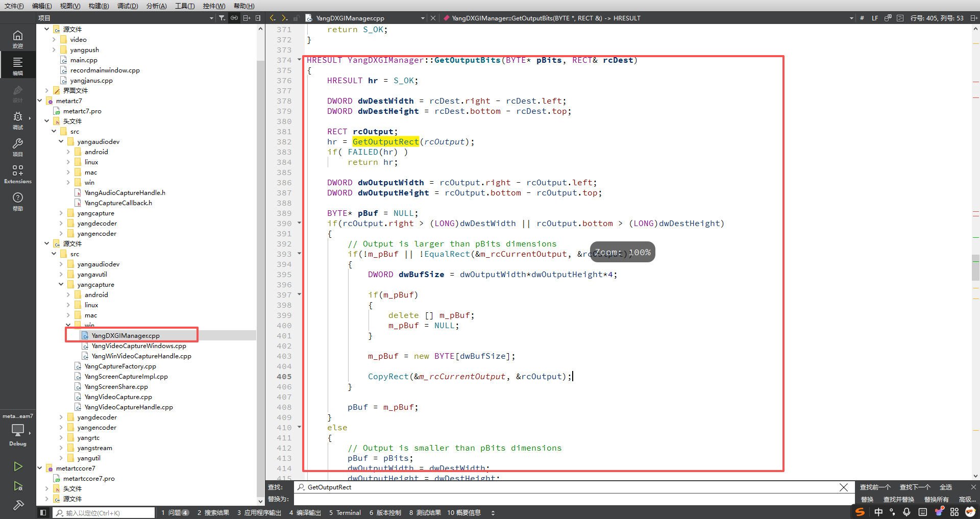Click the hash symbol preprocessor button
The height and width of the screenshot is (519, 980).
pyautogui.click(x=862, y=18)
